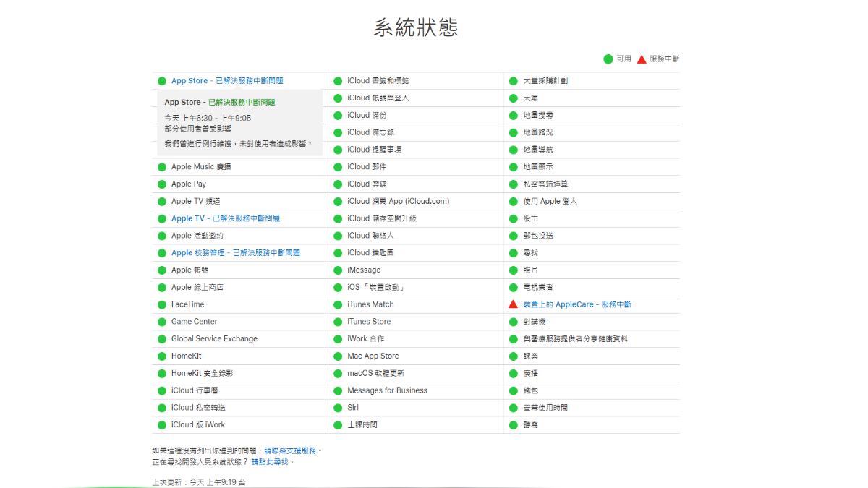
Task: Click the 私密雲端運算 entry
Action: coord(545,184)
